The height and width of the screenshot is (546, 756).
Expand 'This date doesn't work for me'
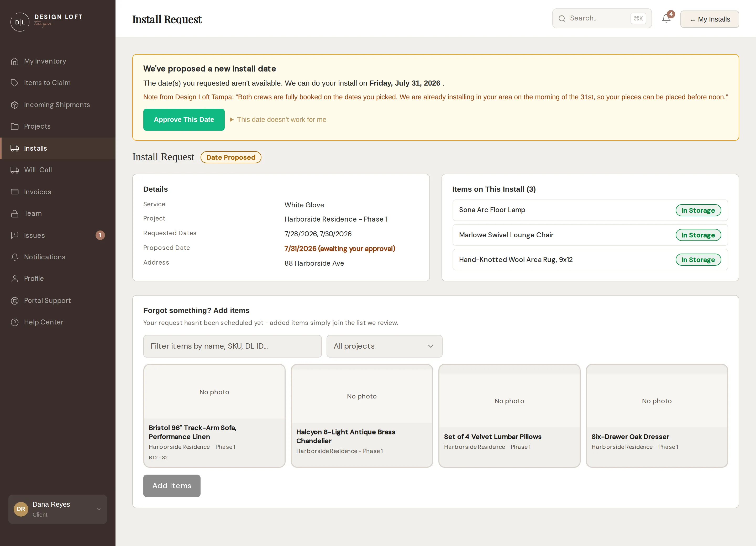pos(278,120)
